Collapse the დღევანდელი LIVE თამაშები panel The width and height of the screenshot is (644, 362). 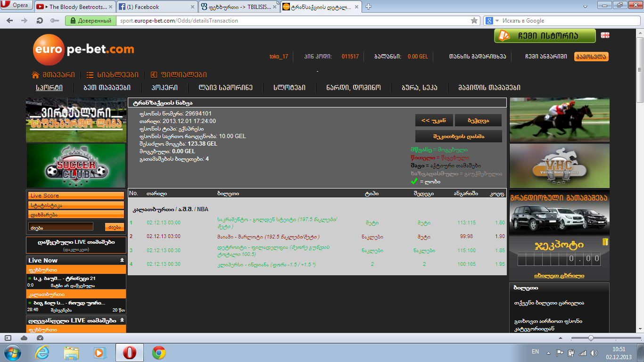pyautogui.click(x=122, y=321)
